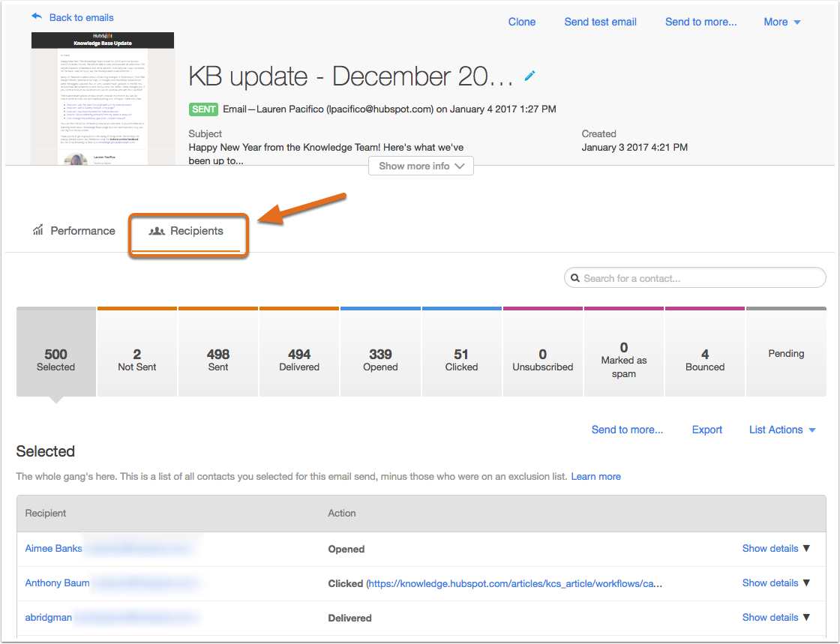
Task: Click the back arrow icon
Action: [x=37, y=16]
